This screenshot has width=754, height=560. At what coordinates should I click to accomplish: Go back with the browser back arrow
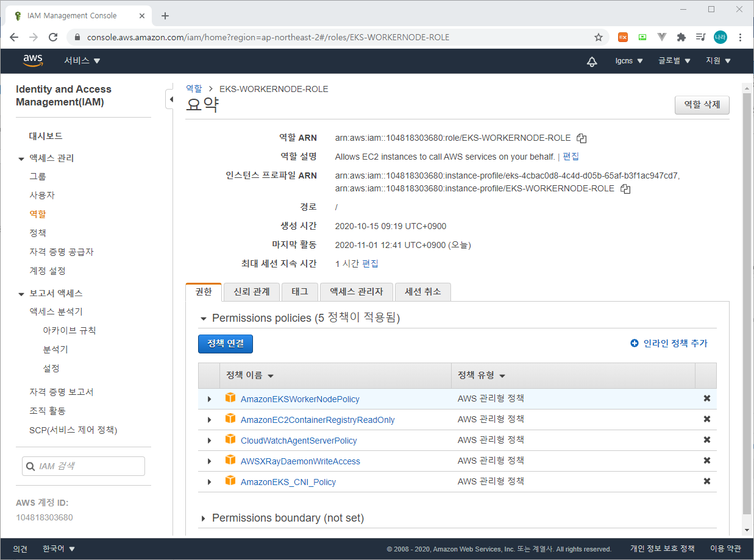(15, 37)
